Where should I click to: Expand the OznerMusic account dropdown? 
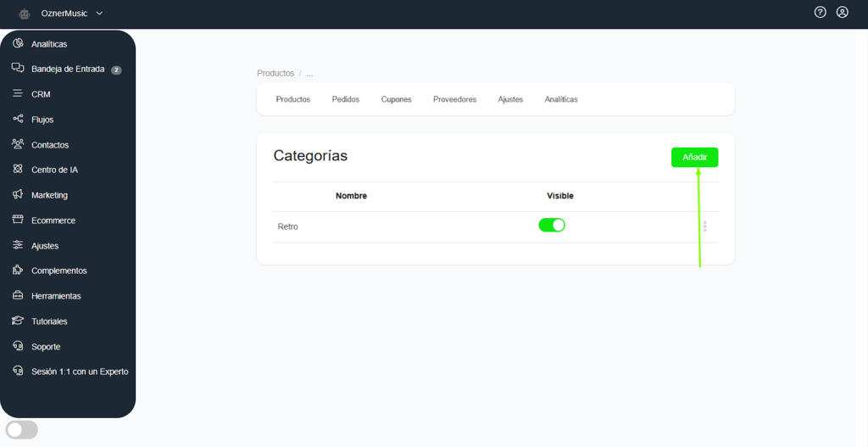tap(99, 14)
